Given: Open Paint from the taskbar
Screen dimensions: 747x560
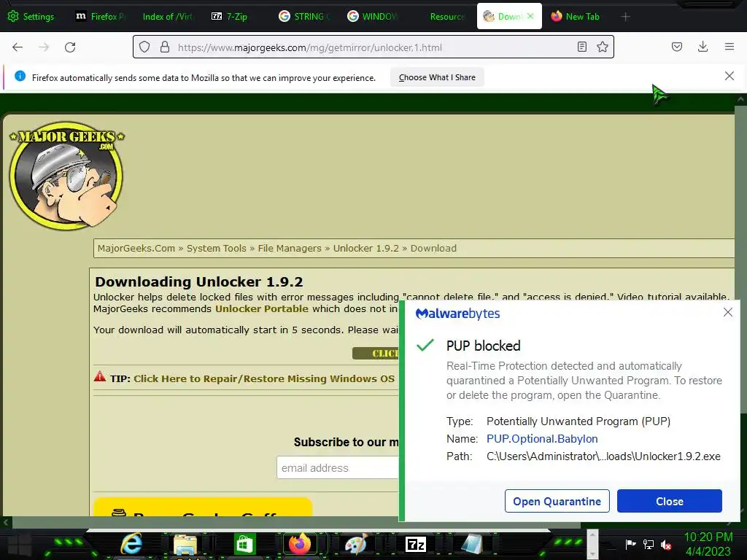Looking at the screenshot, I should pos(356,544).
